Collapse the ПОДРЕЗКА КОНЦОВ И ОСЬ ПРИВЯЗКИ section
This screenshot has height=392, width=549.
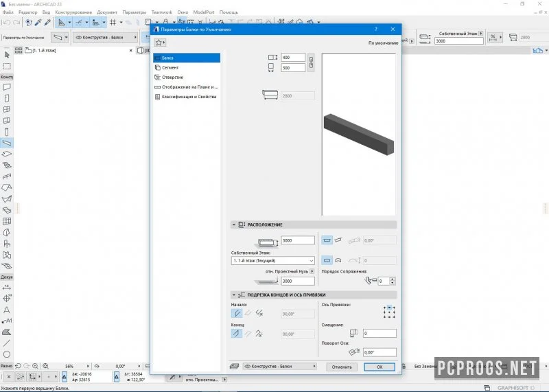click(x=234, y=295)
